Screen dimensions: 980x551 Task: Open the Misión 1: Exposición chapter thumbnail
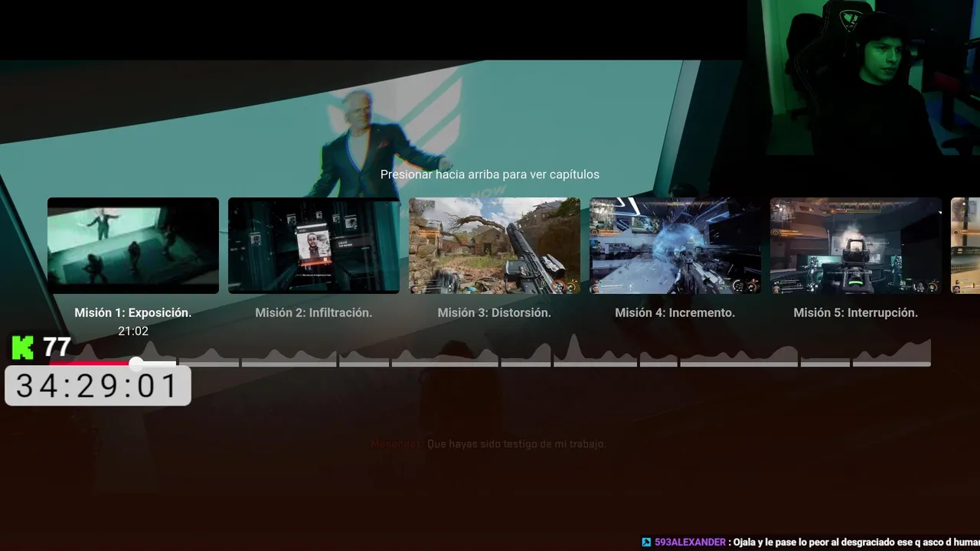coord(133,246)
